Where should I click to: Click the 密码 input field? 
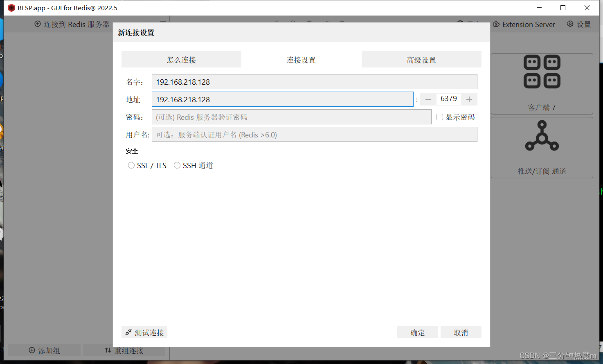(x=291, y=117)
